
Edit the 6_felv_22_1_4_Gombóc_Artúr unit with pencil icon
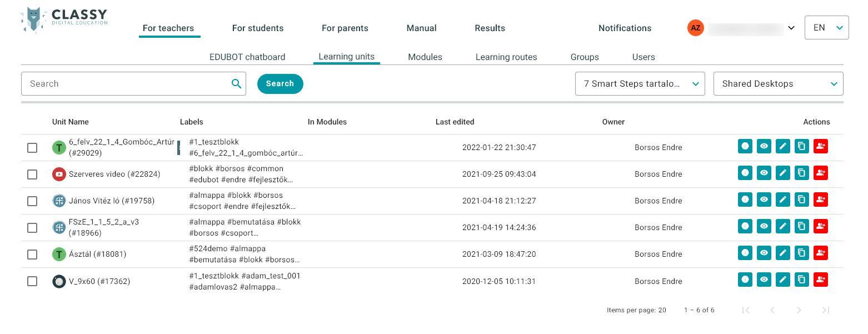(x=782, y=146)
